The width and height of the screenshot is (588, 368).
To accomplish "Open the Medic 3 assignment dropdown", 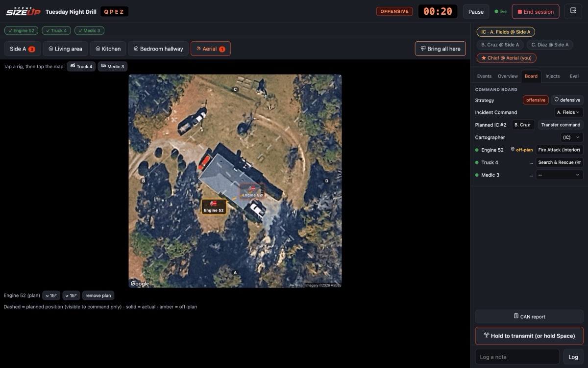I will [x=560, y=175].
